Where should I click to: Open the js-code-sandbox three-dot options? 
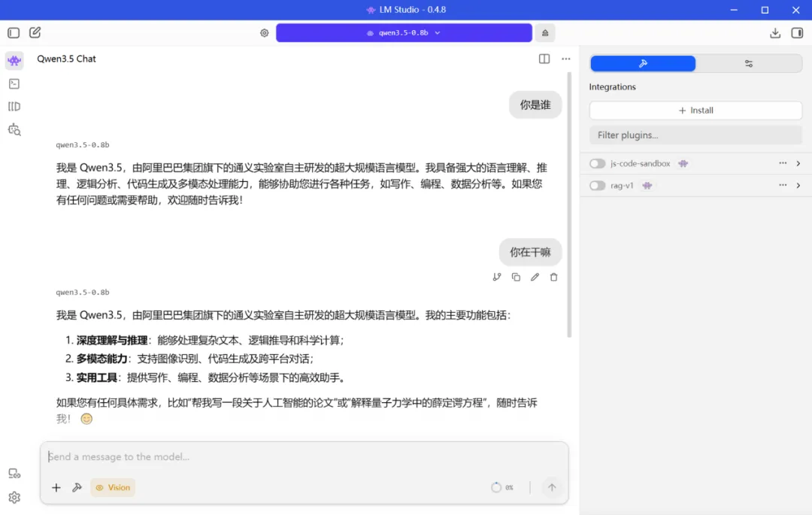783,164
